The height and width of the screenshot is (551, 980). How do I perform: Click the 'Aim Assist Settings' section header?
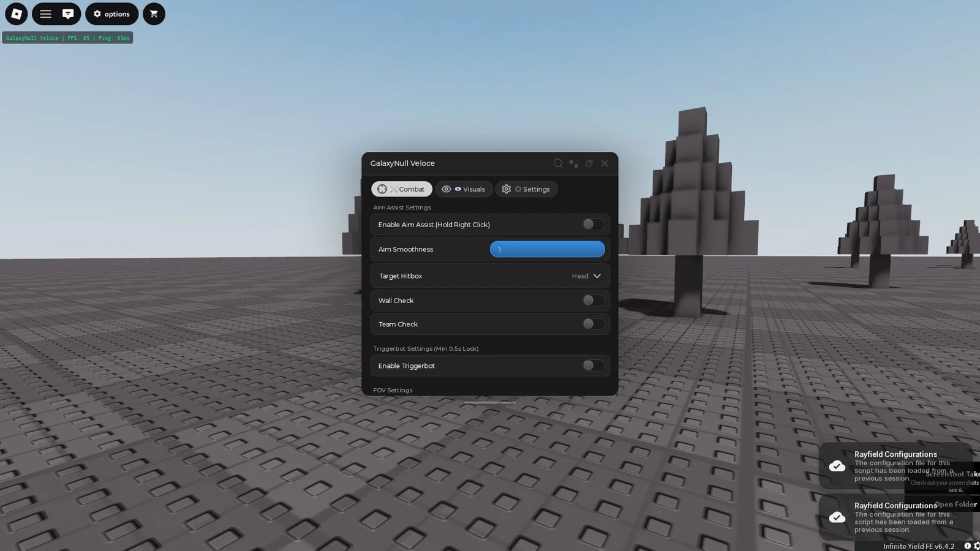tap(402, 208)
